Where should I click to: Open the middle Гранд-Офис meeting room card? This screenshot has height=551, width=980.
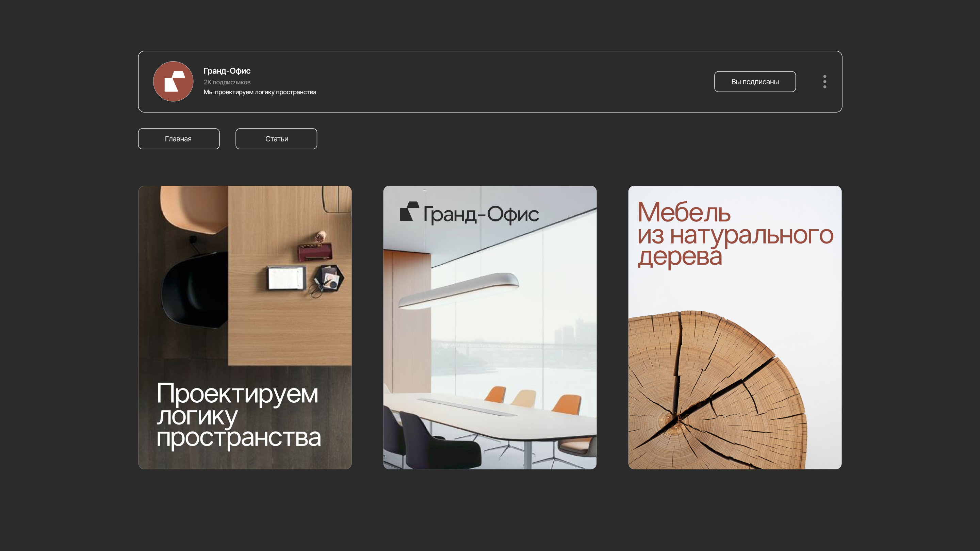490,328
